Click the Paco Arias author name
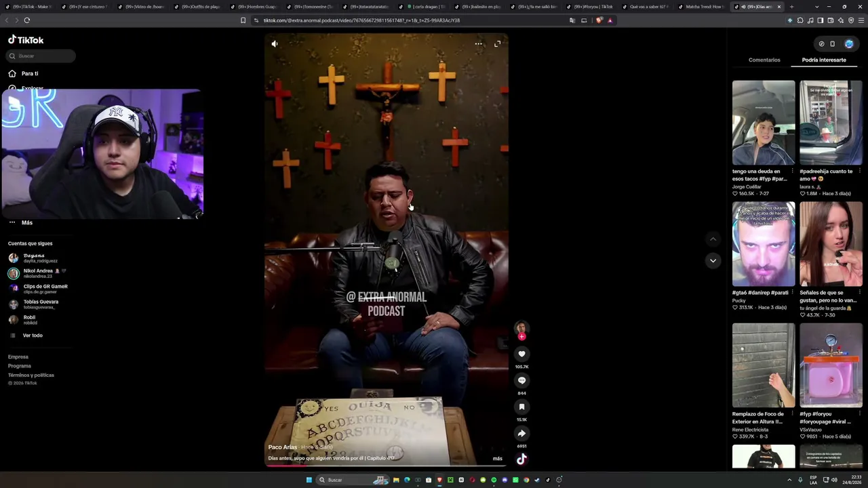Image resolution: width=868 pixels, height=488 pixels. coord(283,447)
